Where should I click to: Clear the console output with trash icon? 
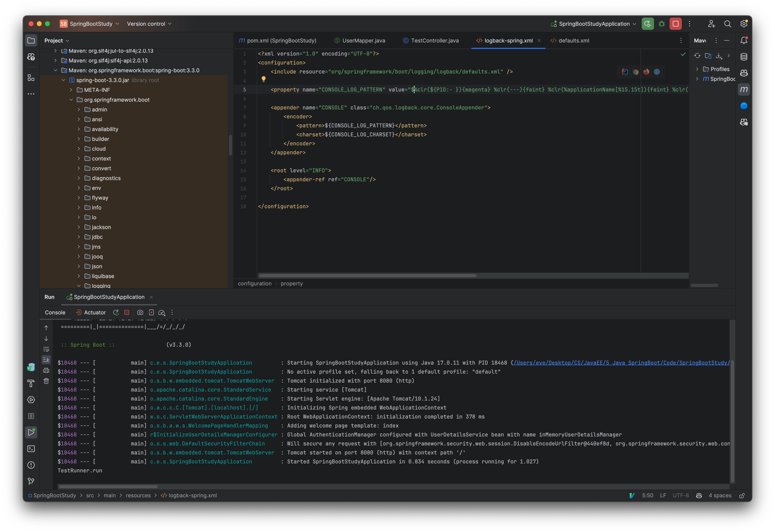[46, 381]
